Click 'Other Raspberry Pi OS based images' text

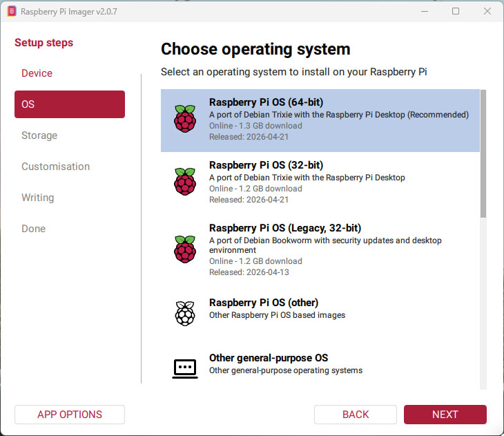coord(277,315)
